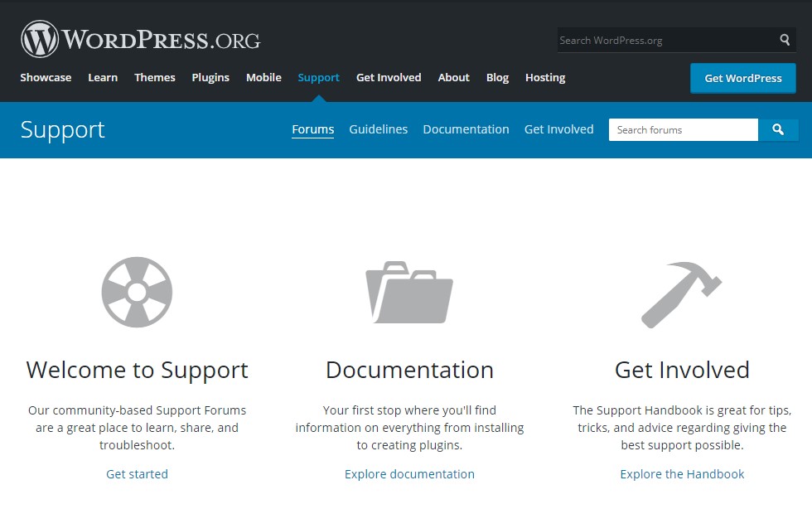Open Get Involved in the blue Support bar
The image size is (812, 514).
pyautogui.click(x=558, y=129)
